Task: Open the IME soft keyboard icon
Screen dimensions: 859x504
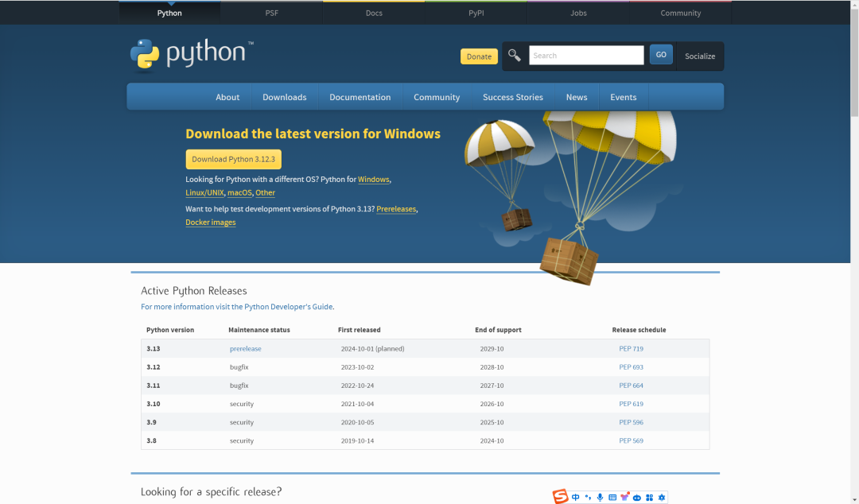Action: [x=612, y=498]
